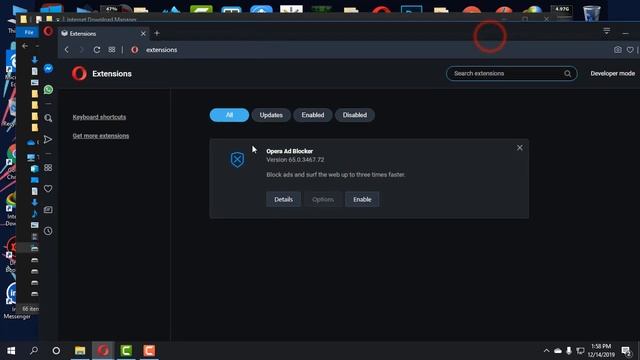Open notification center in tray
This screenshot has height=360, width=640.
point(626,351)
